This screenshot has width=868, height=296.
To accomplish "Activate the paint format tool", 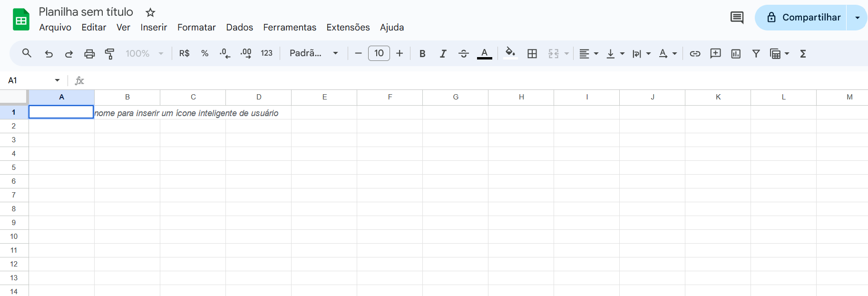I will [110, 54].
